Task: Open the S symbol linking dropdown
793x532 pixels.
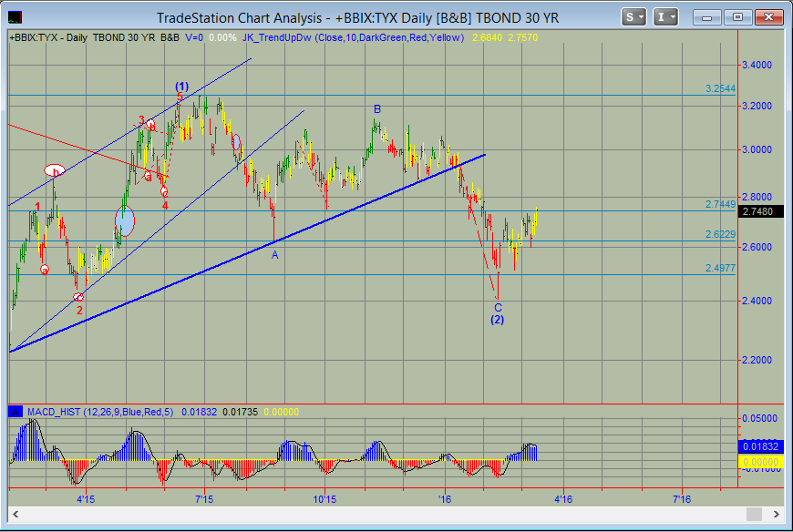Action: click(x=634, y=16)
